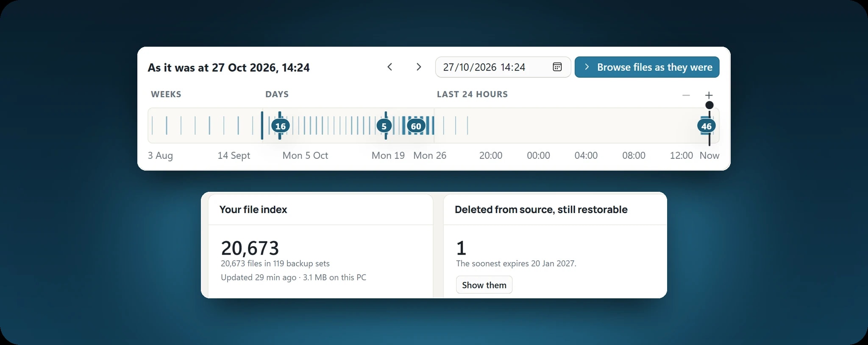Click the soonest expires 20 Jan 2027 text
The height and width of the screenshot is (345, 868).
516,264
